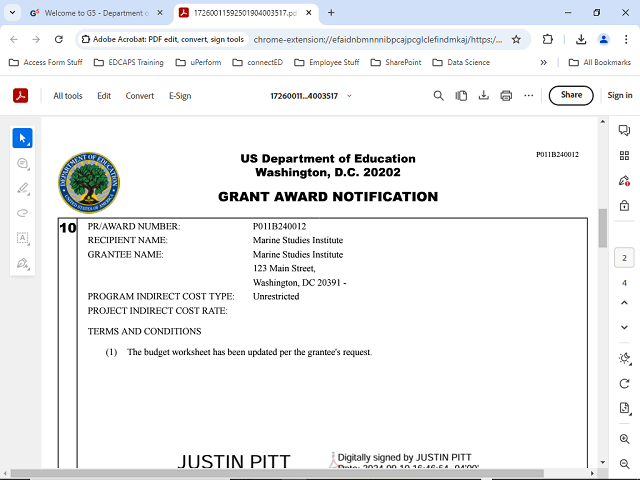Screen dimensions: 640x480
Task: Choose the add comment tool
Action: 22,163
